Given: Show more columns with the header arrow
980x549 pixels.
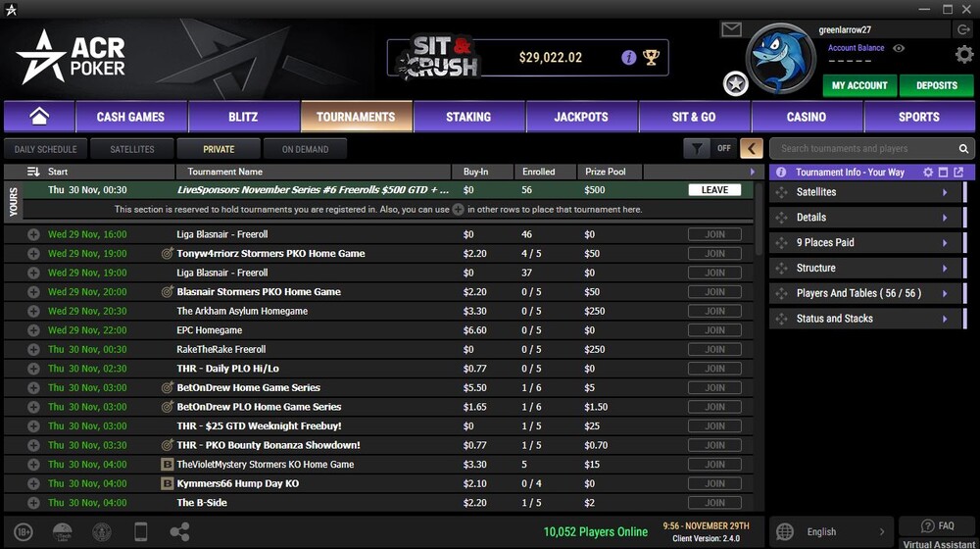Looking at the screenshot, I should [x=752, y=172].
